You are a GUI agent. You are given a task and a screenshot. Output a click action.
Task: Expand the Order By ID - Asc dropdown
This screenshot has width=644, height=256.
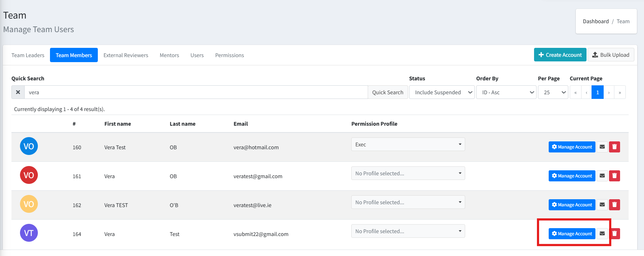[x=506, y=92]
